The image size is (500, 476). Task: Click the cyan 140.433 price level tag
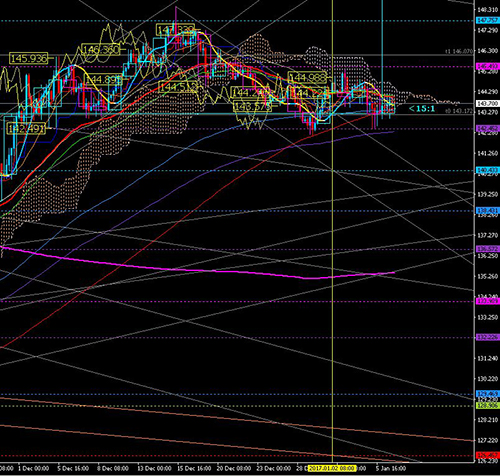(488, 170)
